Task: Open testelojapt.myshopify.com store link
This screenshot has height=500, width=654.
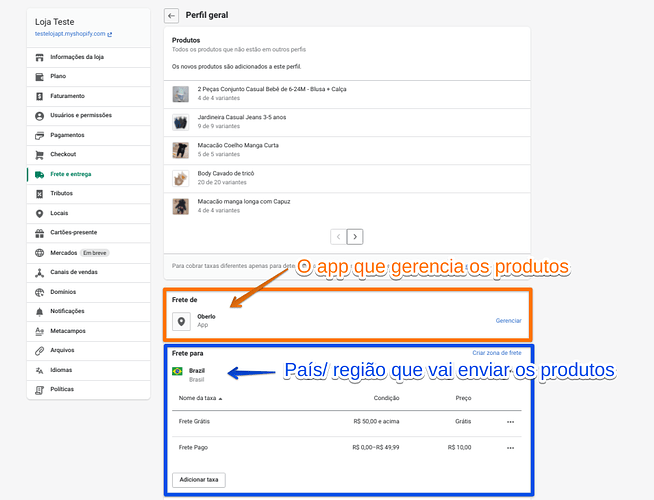Action: tap(70, 34)
